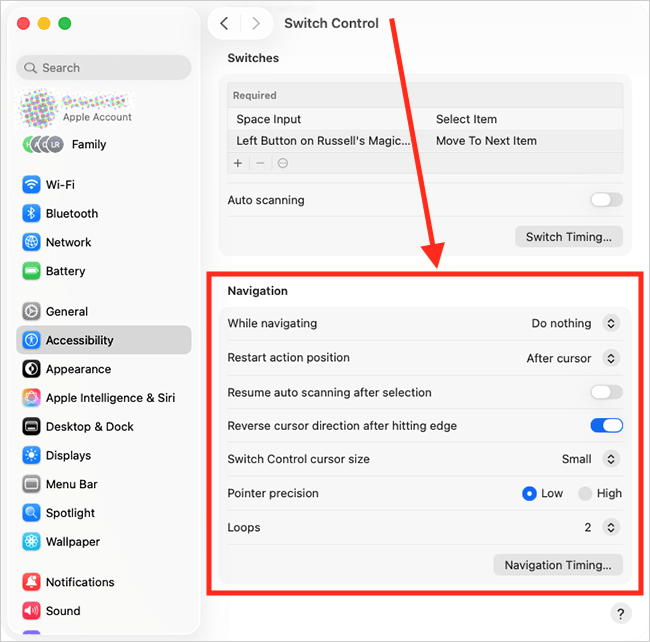Enable the Auto scanning toggle
This screenshot has width=650, height=642.
(x=606, y=200)
